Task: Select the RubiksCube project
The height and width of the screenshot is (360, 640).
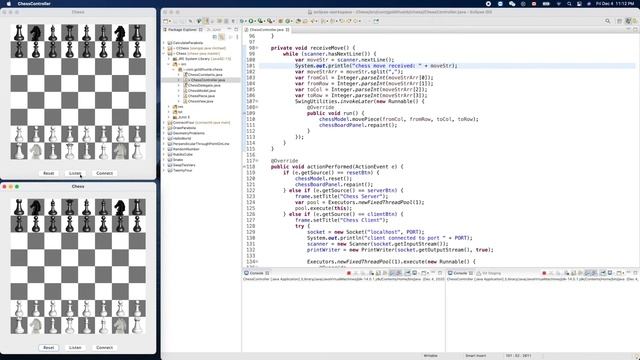Action: (x=182, y=154)
